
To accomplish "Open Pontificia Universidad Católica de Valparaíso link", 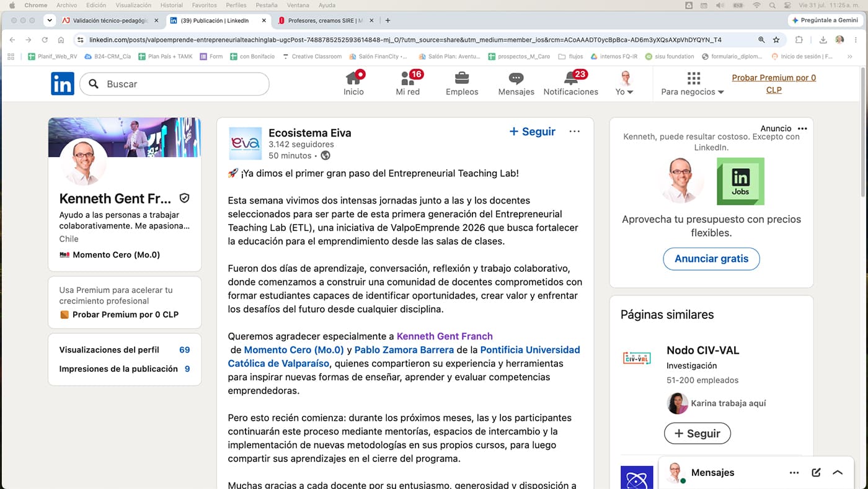I will [x=404, y=357].
